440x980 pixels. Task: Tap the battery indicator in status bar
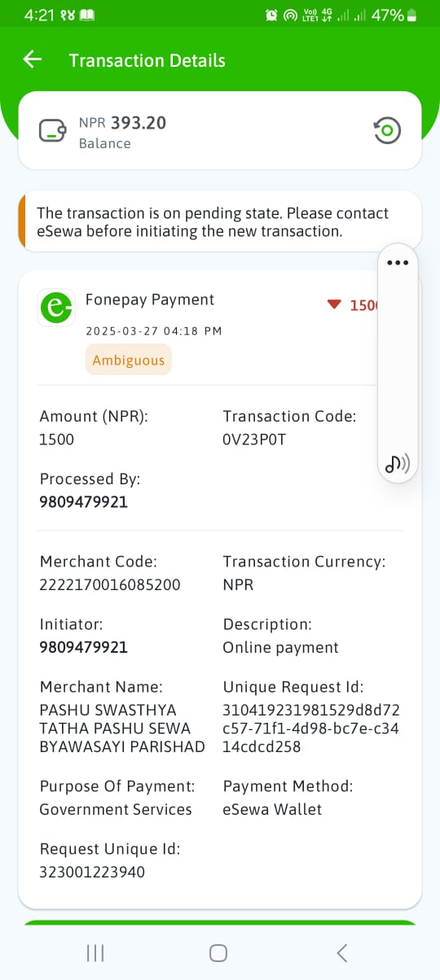[411, 15]
